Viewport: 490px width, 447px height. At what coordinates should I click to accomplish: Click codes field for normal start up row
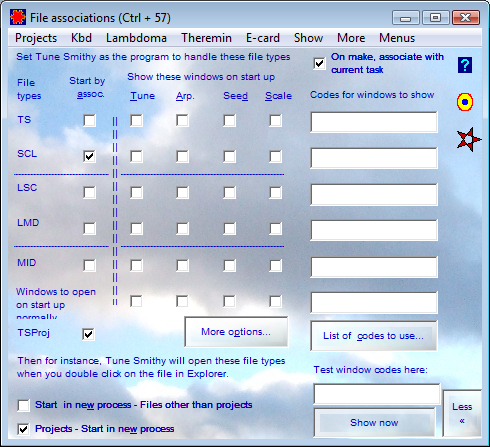374,303
